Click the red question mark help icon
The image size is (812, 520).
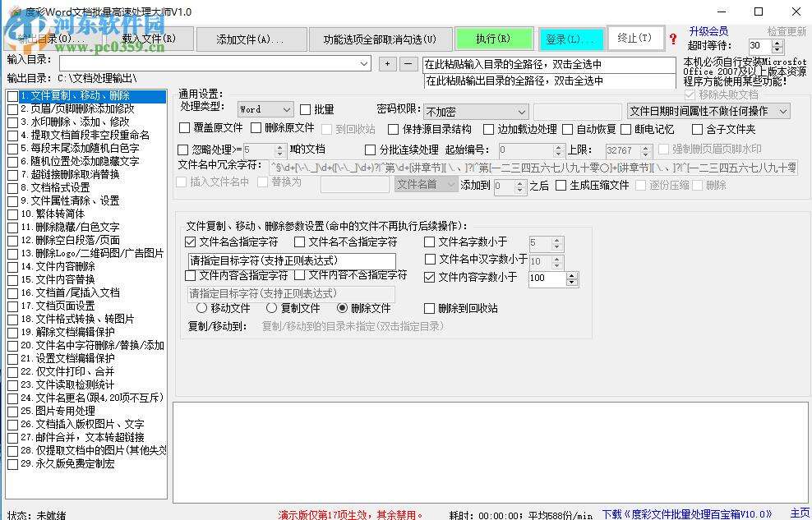tap(673, 39)
